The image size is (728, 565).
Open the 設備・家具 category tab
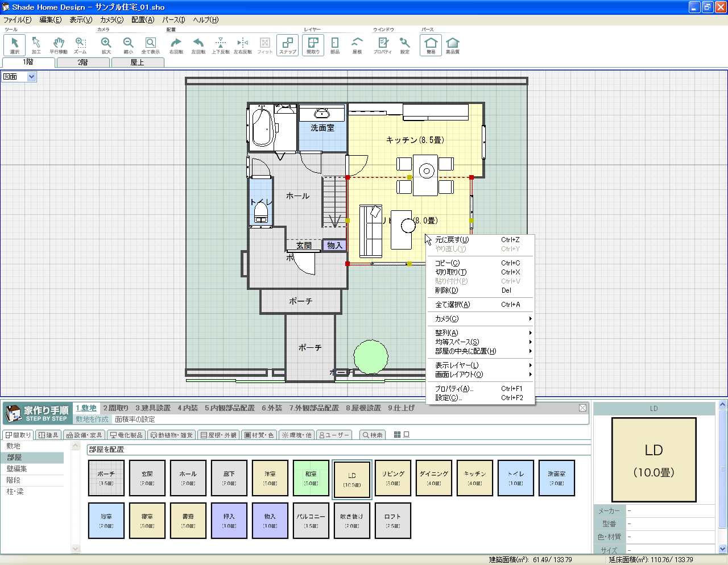[84, 435]
